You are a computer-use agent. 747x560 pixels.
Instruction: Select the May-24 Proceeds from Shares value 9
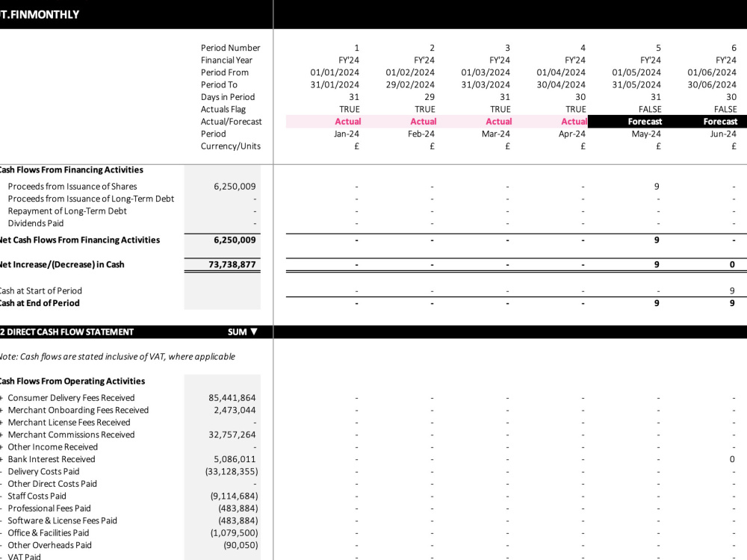pos(657,187)
